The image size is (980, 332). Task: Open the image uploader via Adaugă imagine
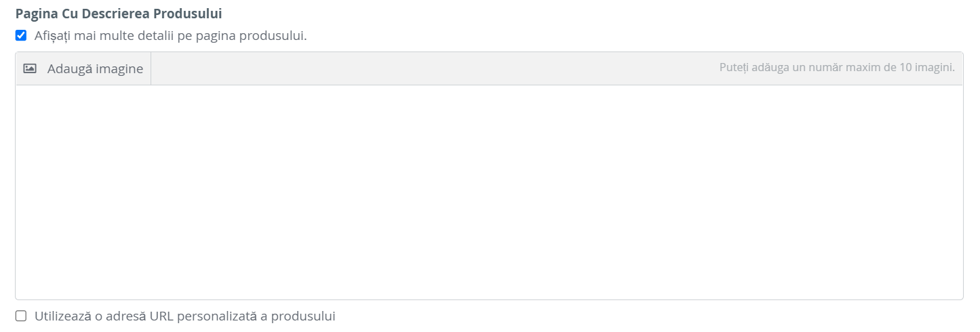[x=83, y=68]
